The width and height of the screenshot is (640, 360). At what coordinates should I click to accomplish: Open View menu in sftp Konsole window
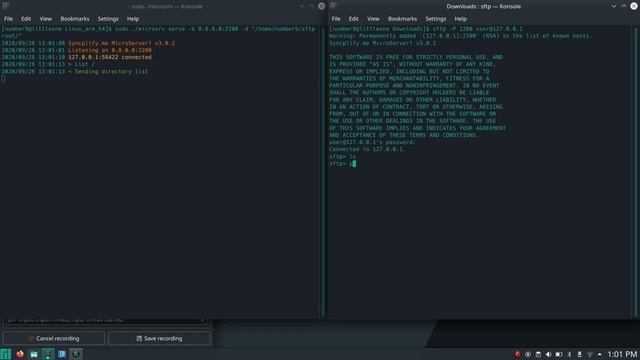click(373, 19)
